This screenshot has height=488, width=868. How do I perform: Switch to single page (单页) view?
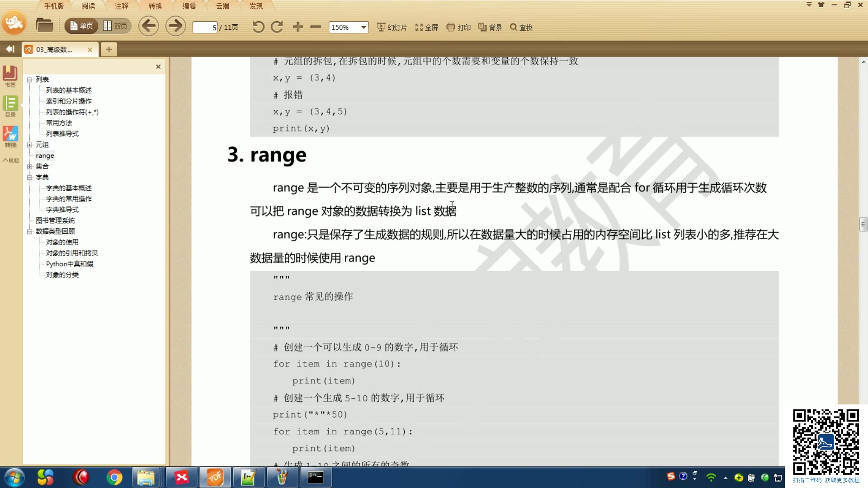(x=82, y=26)
